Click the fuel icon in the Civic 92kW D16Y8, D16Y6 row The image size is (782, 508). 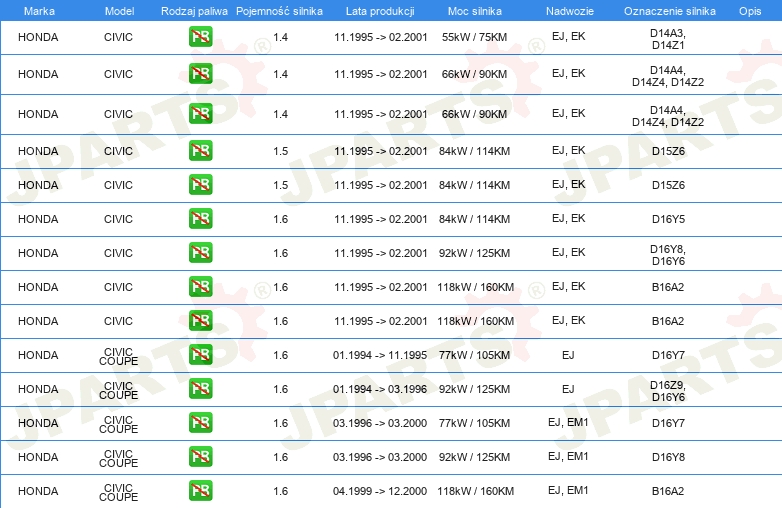point(200,253)
